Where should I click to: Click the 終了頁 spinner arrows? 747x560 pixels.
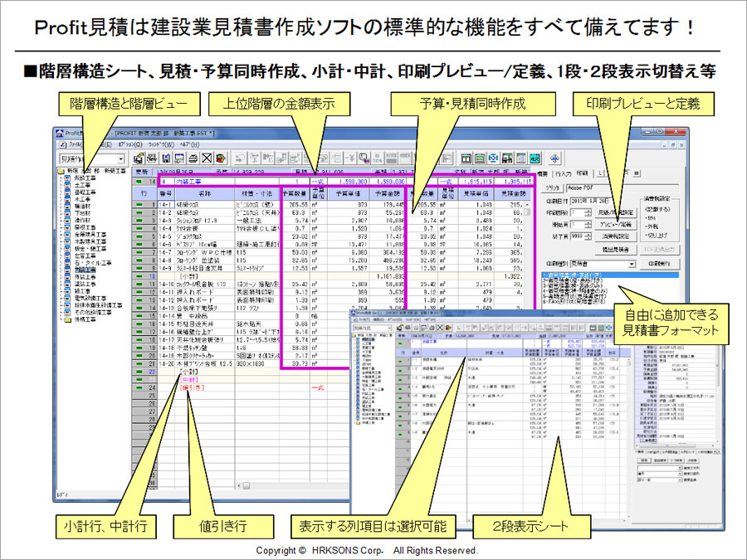coord(588,236)
